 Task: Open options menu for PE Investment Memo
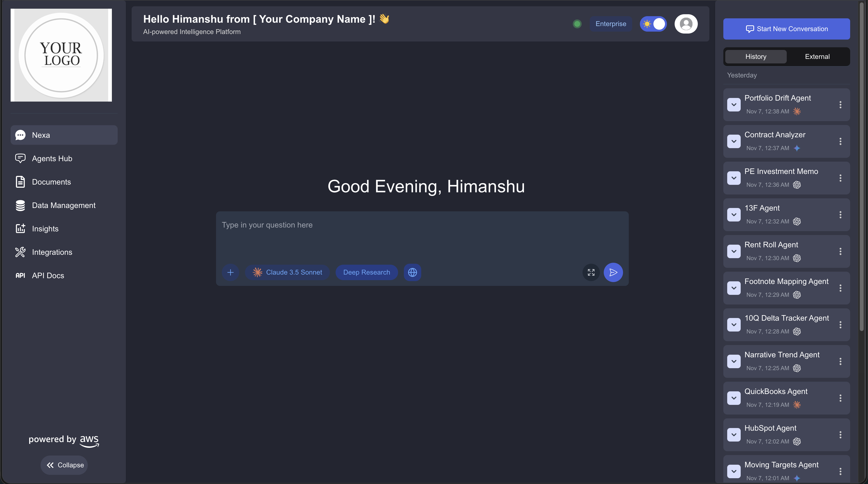click(840, 178)
